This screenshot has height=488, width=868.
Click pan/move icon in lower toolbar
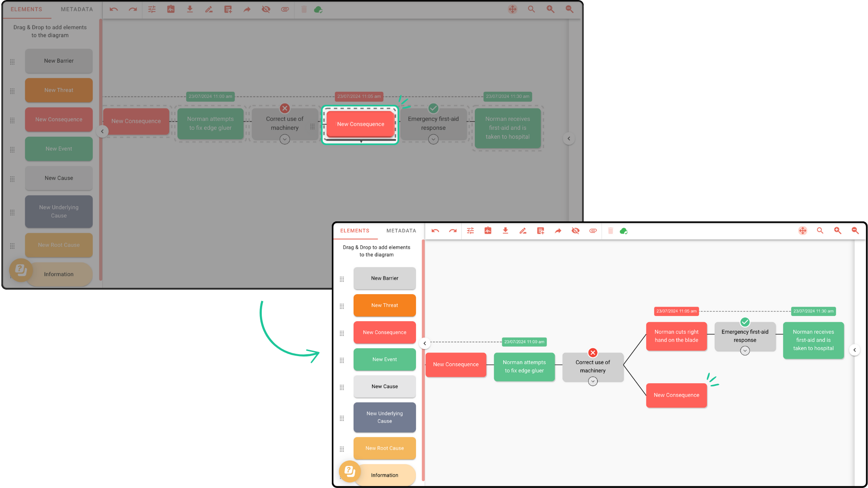(802, 231)
